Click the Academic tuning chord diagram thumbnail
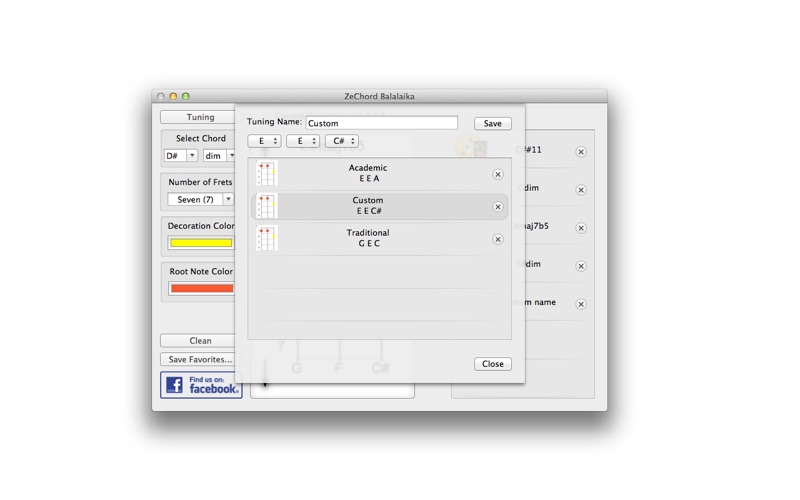This screenshot has width=800, height=500. point(267,173)
